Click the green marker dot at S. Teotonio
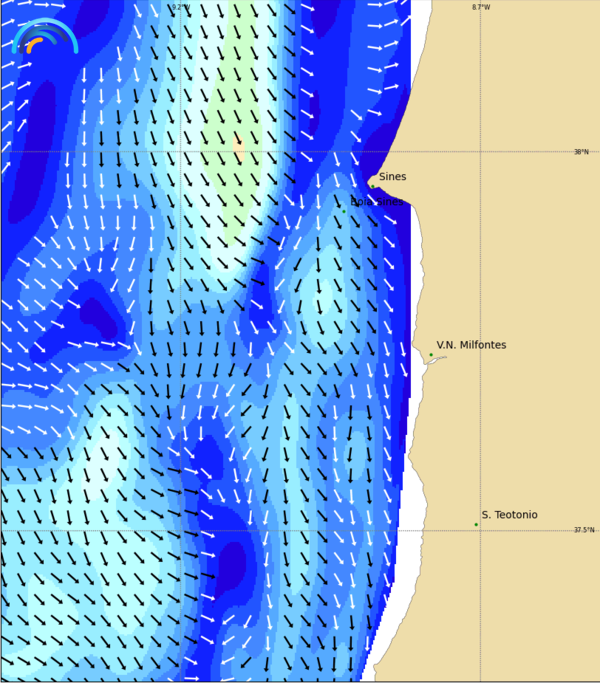 coord(476,524)
